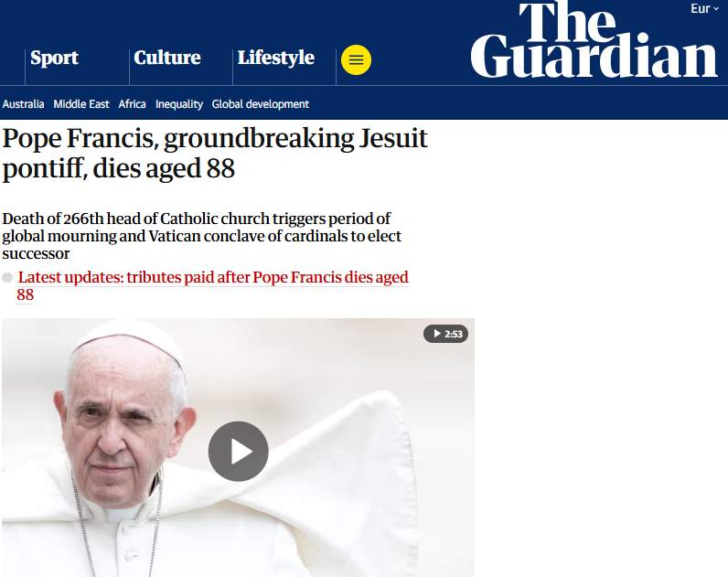Go to The Guardian logo homepage
The height and width of the screenshot is (577, 728).
tap(594, 39)
